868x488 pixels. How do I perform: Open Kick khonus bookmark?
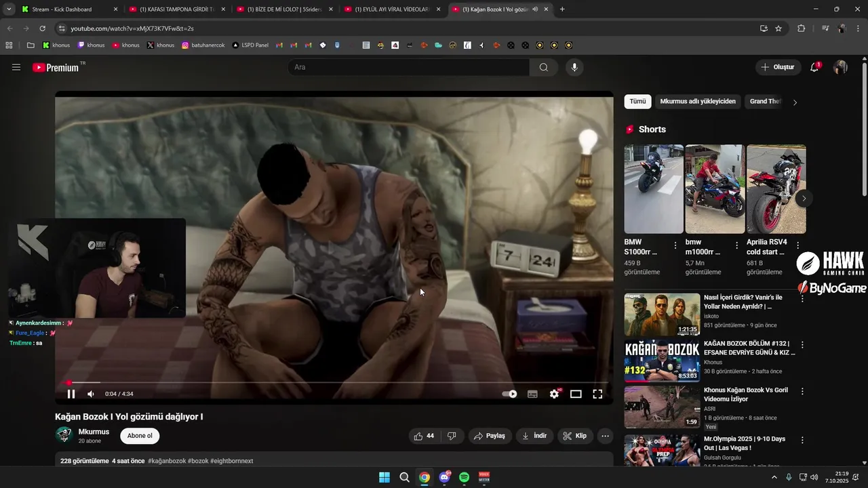[56, 45]
